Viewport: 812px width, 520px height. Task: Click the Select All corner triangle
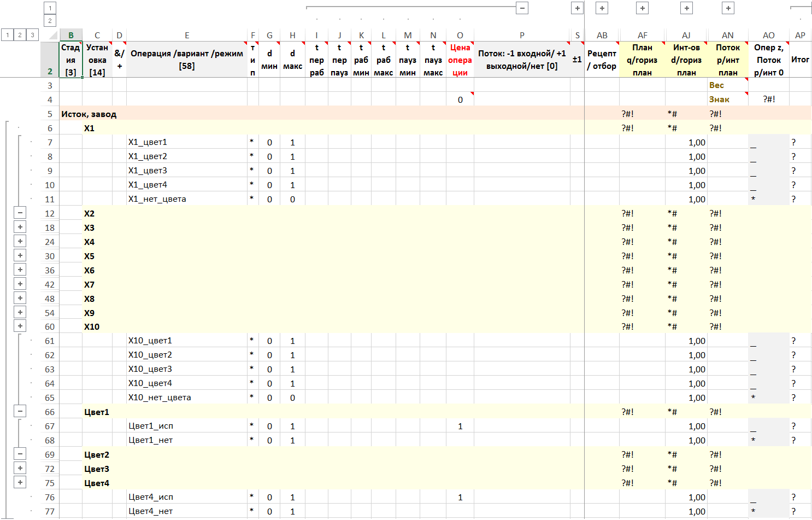[52, 36]
